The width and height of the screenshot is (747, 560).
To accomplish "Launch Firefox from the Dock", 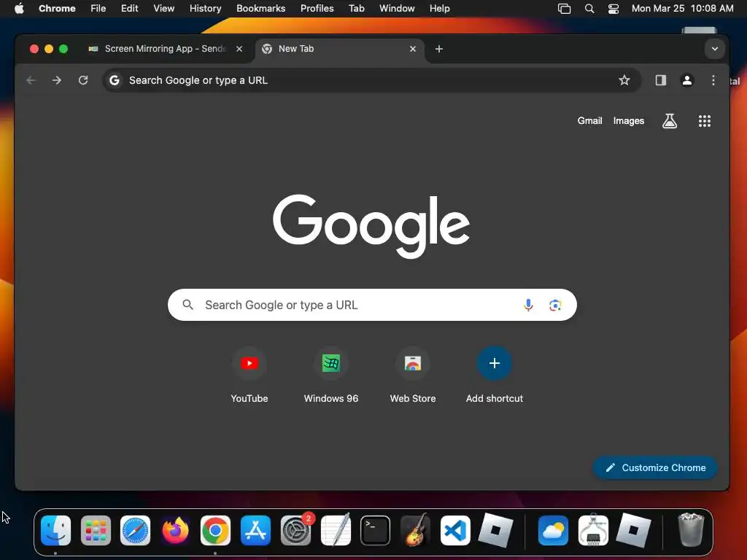I will click(x=175, y=531).
